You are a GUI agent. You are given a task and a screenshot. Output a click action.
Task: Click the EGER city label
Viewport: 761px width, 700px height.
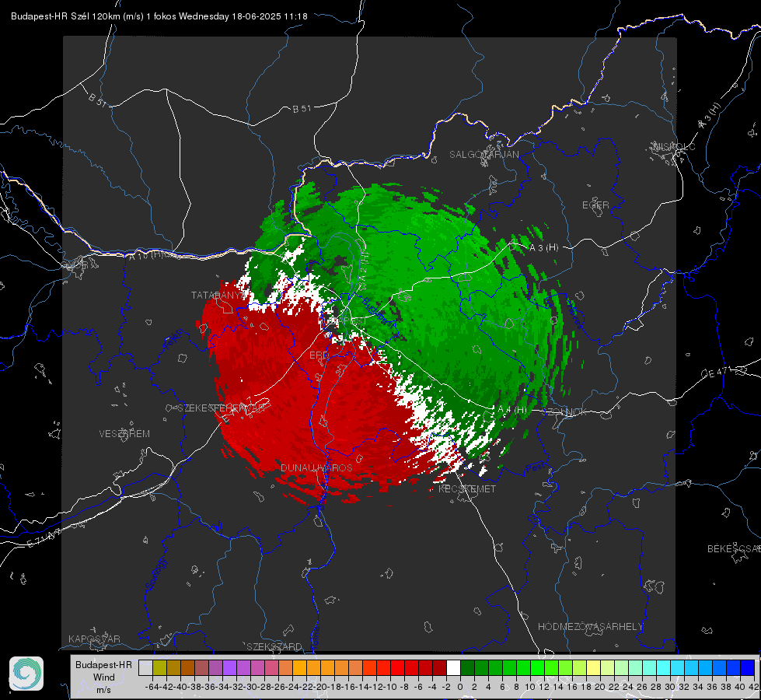coord(595,205)
